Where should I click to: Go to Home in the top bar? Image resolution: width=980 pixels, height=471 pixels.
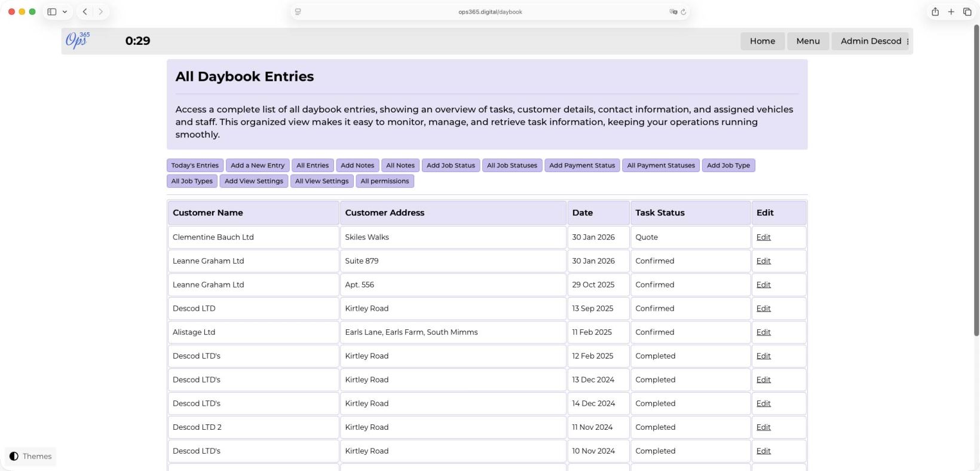762,41
